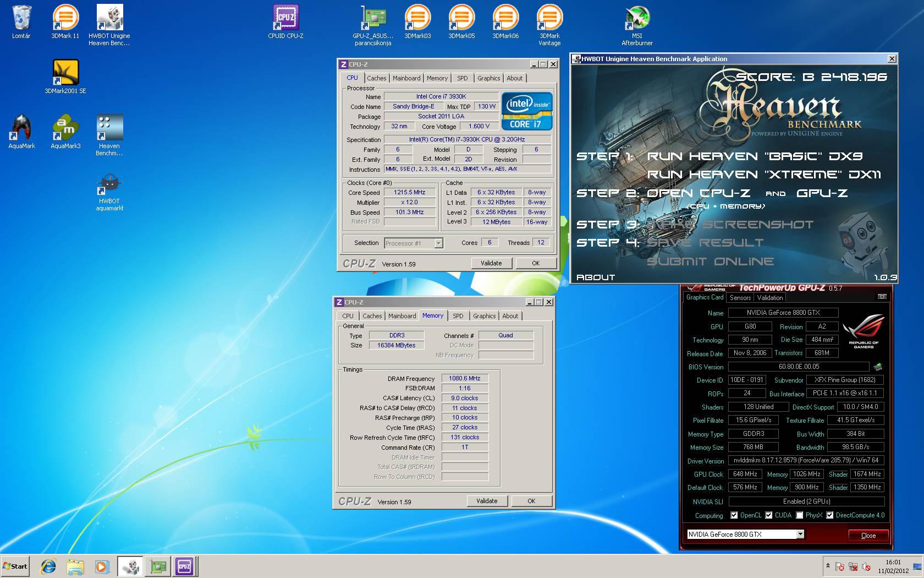This screenshot has width=924, height=578.
Task: Toggle the PhysX checkbox in GPU-Z
Action: coord(799,515)
